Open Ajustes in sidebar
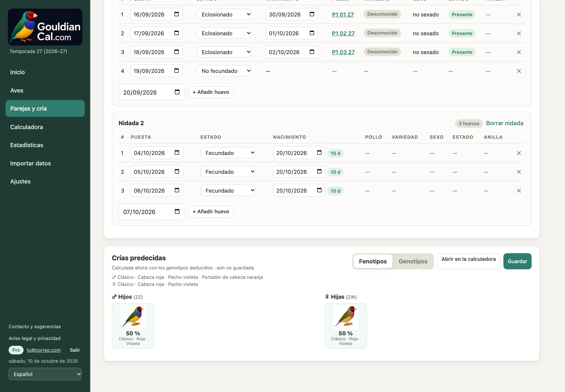The width and height of the screenshot is (565, 392). tap(45, 181)
